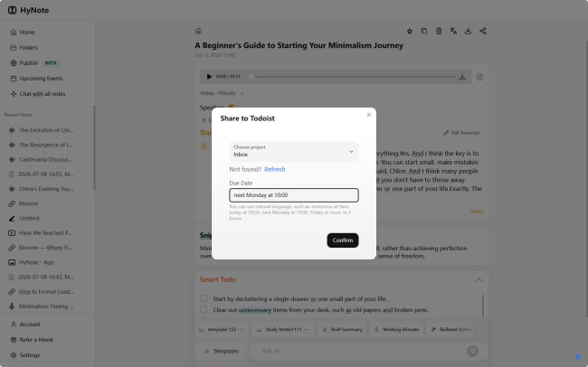Image resolution: width=588 pixels, height=367 pixels.
Task: Click the share icon
Action: (483, 31)
